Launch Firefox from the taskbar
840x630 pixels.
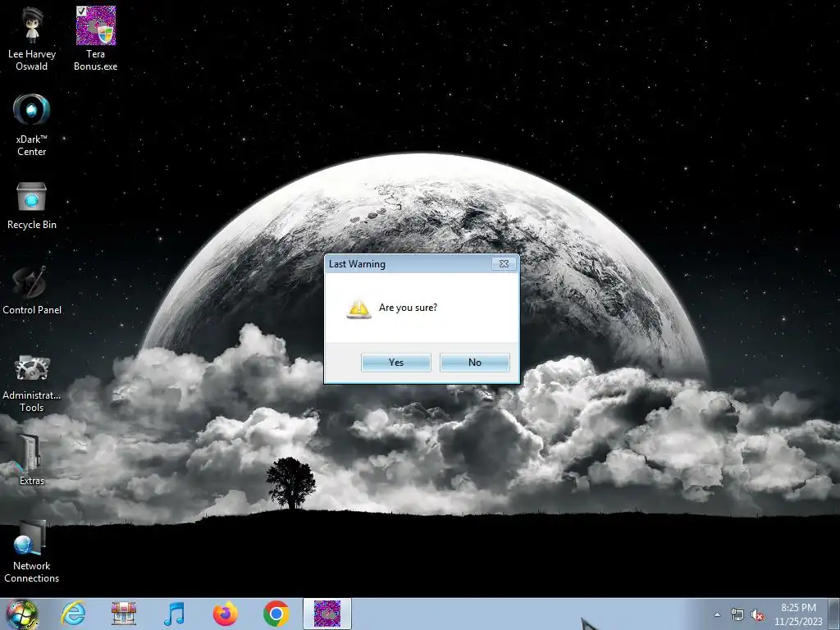click(225, 614)
